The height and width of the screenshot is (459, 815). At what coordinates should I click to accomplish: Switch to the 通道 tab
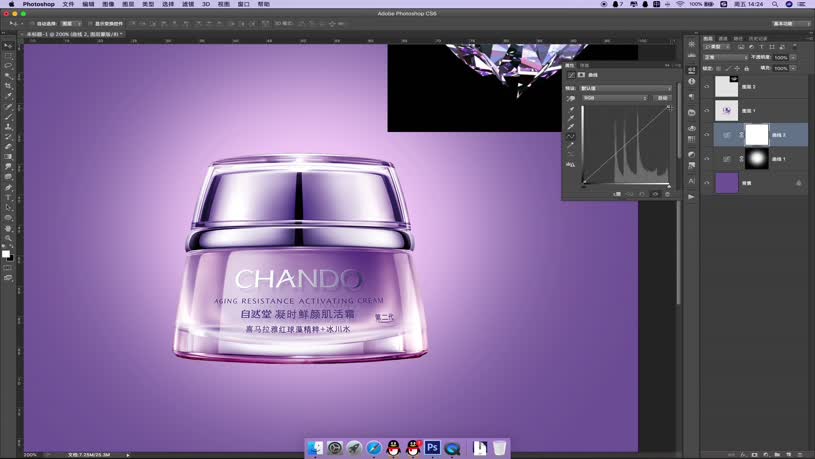[x=723, y=38]
